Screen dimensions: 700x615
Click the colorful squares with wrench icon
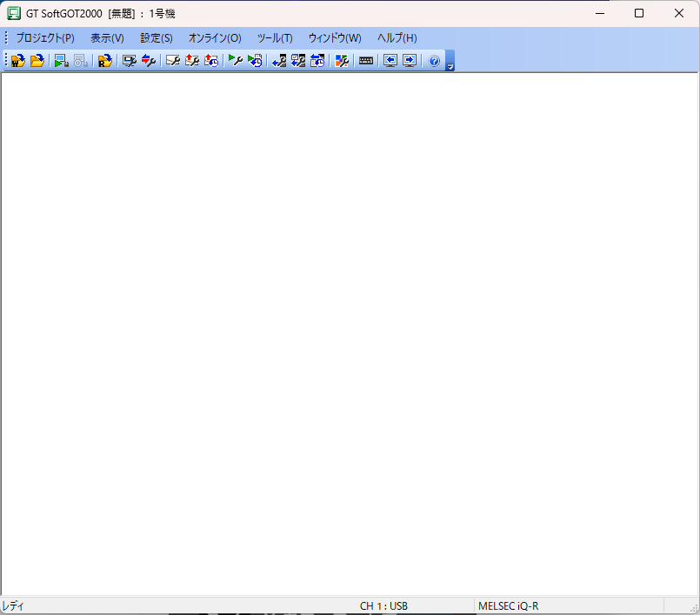coord(342,61)
